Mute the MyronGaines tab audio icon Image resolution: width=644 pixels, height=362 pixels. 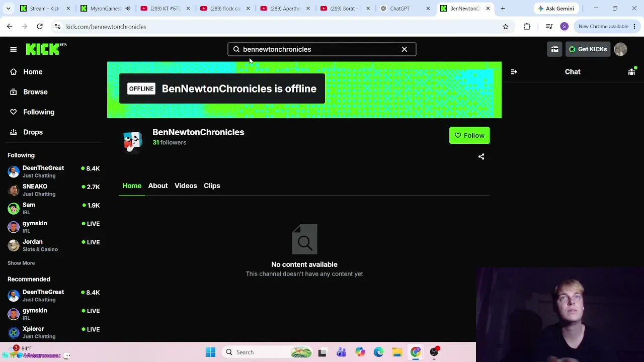pos(128,9)
